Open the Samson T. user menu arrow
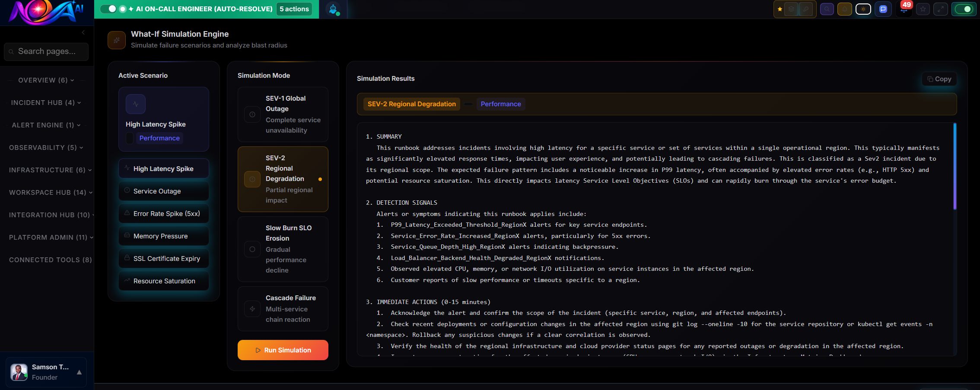980x390 pixels. click(79, 372)
